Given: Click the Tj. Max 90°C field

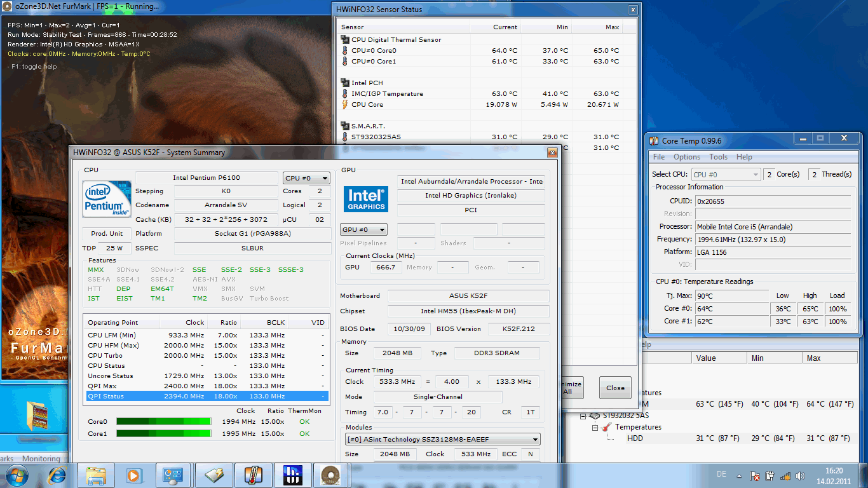Looking at the screenshot, I should pos(732,295).
